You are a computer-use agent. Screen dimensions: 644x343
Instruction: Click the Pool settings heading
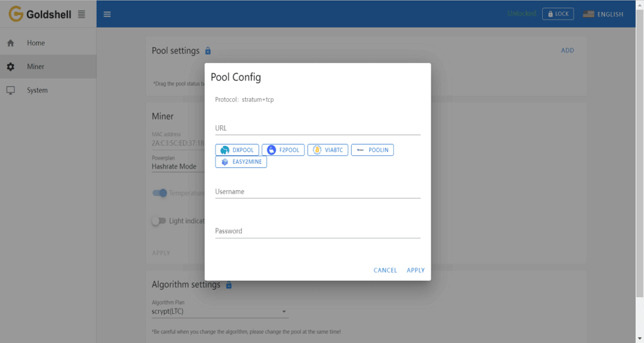[175, 50]
